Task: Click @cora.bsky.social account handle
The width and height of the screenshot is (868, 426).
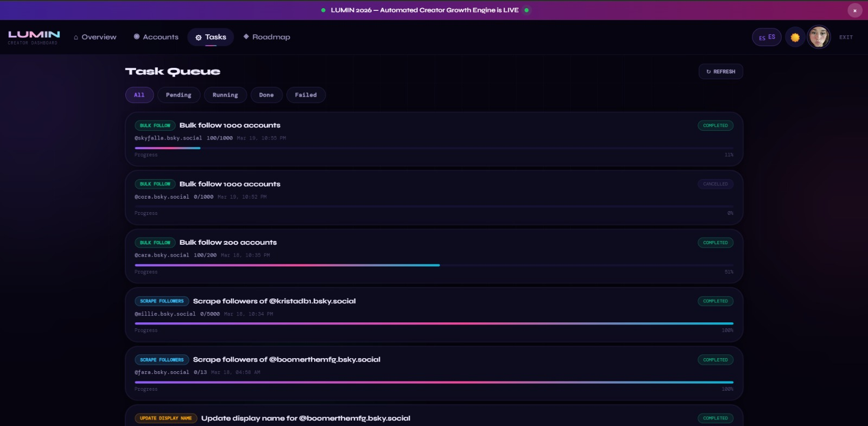Action: coord(162,197)
